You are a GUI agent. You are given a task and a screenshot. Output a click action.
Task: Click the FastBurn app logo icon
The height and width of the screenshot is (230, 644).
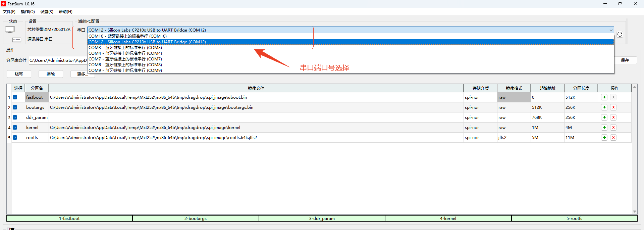(3, 4)
